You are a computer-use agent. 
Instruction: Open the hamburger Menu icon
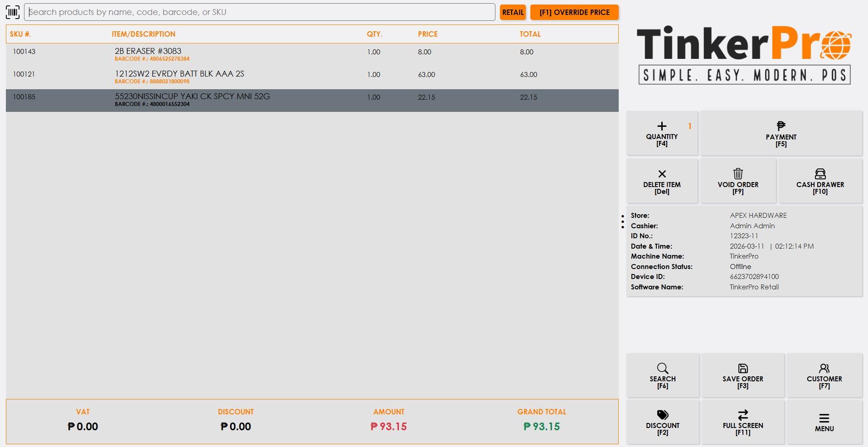coord(824,417)
